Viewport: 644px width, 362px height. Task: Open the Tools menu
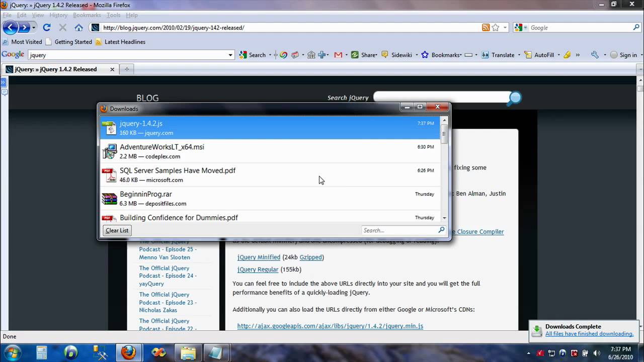pos(113,15)
